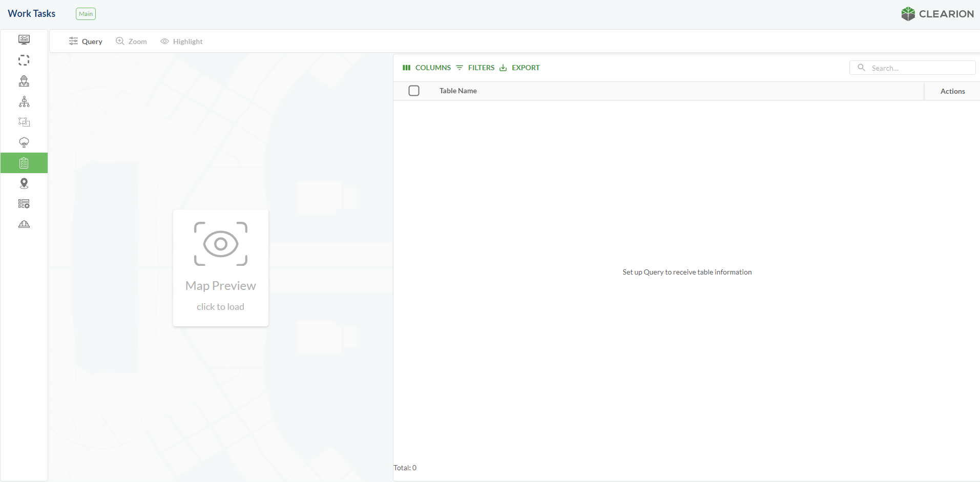Open the tree vegetation icon
The height and width of the screenshot is (482, 980).
point(24,142)
